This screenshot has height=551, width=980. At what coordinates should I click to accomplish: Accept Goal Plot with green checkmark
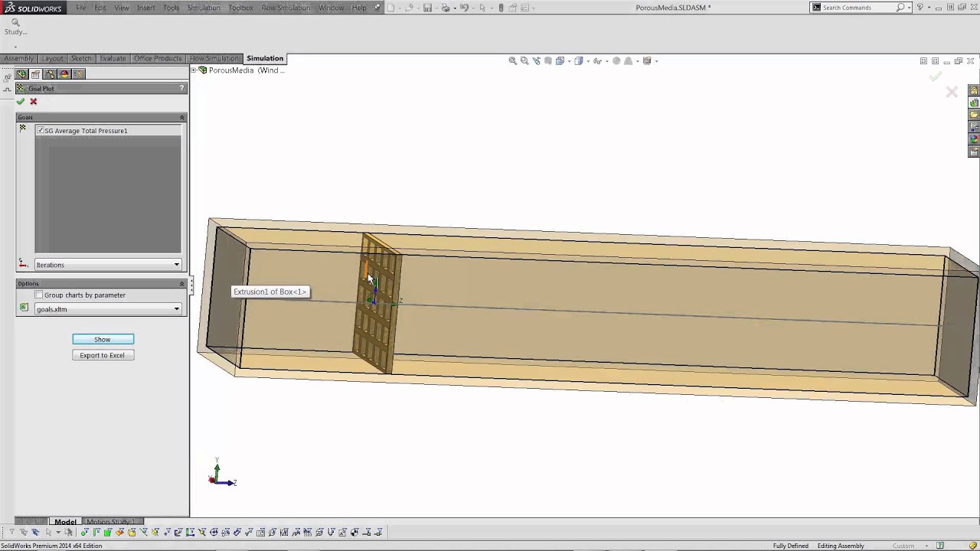tap(21, 102)
